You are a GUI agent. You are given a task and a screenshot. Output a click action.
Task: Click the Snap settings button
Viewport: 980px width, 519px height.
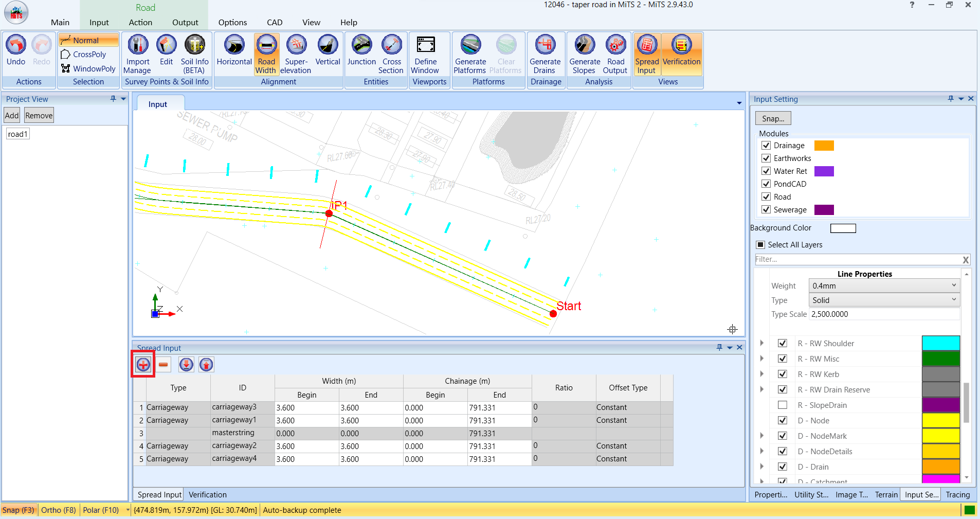click(x=772, y=118)
